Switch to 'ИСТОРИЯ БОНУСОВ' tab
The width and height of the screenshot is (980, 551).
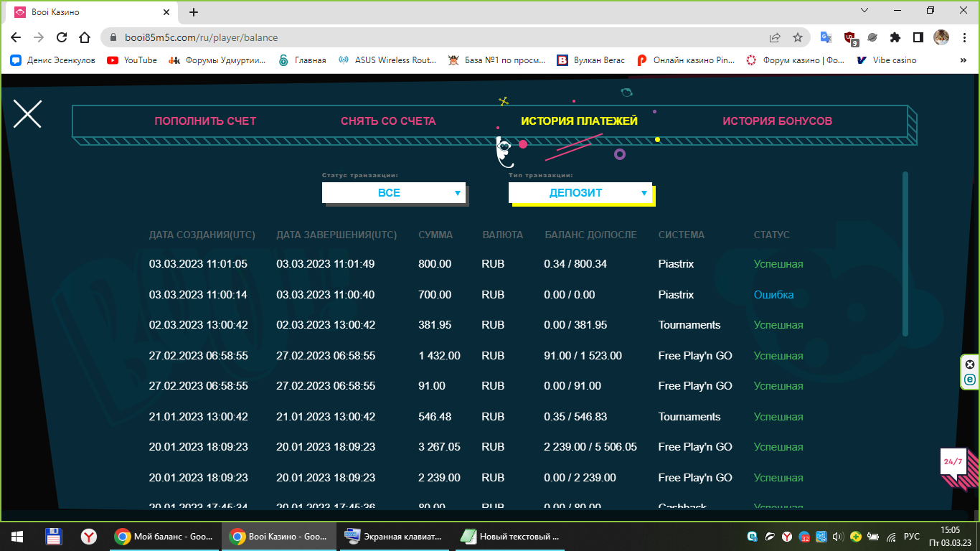tap(777, 121)
